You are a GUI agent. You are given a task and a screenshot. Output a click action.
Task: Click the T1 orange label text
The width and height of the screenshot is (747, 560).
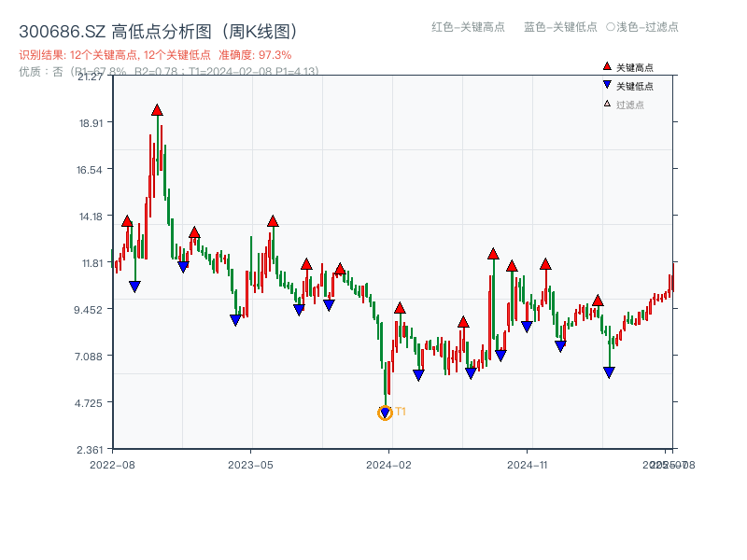[401, 412]
